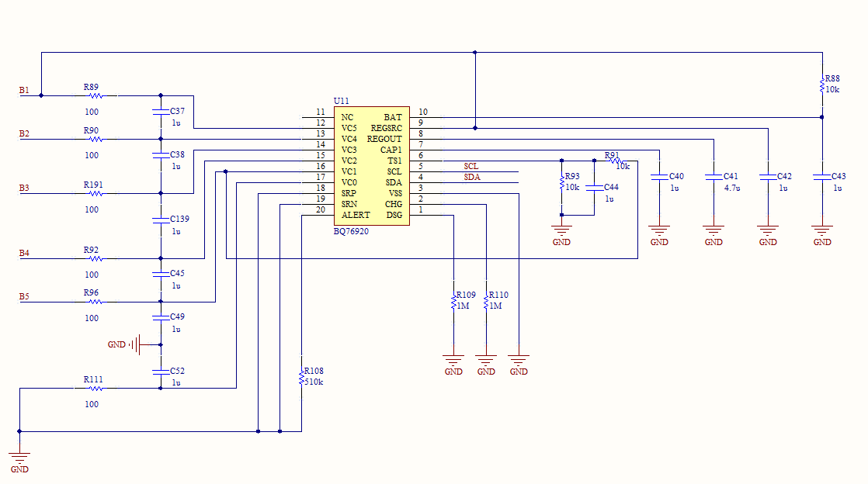The image size is (868, 484).
Task: Click the BAT pin label
Action: [x=393, y=117]
